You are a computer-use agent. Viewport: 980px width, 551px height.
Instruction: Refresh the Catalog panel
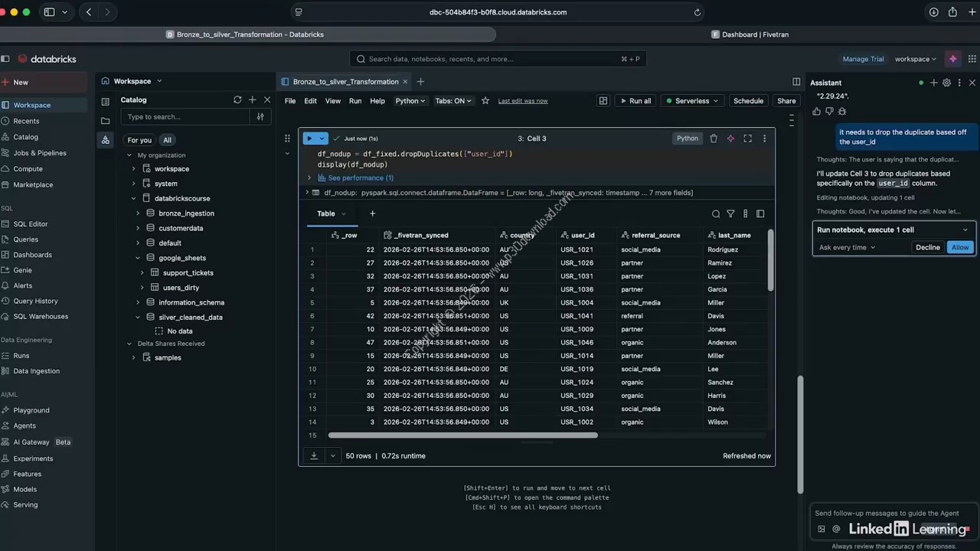[x=237, y=99]
